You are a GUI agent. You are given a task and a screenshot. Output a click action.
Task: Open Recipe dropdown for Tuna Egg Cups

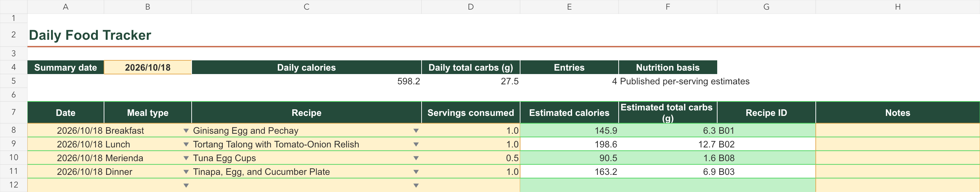click(x=416, y=158)
